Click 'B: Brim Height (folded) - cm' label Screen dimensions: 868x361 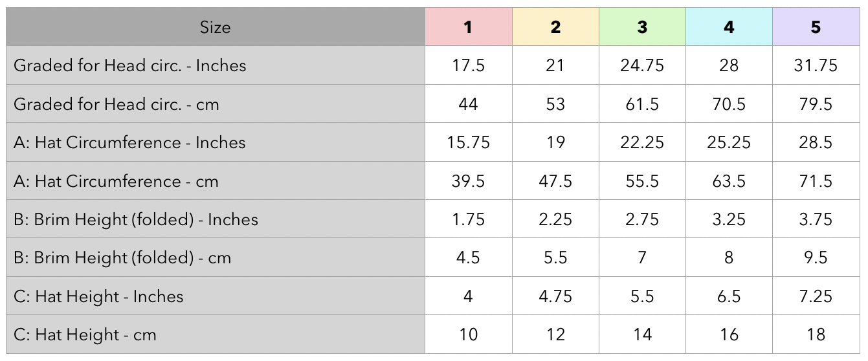pyautogui.click(x=122, y=258)
